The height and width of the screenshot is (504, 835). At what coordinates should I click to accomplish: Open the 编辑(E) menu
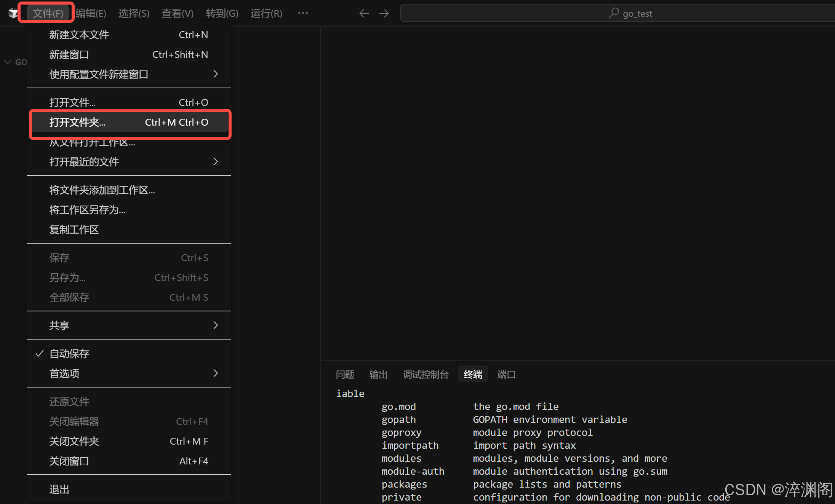tap(91, 13)
